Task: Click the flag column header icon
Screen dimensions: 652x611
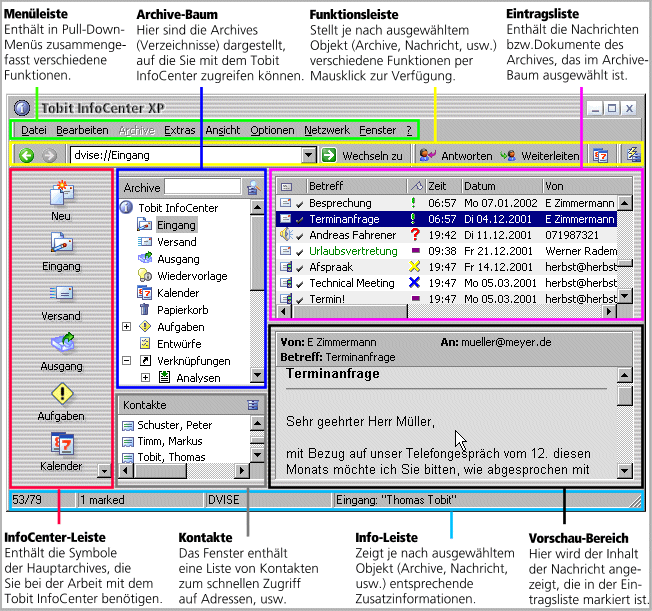Action: click(417, 186)
